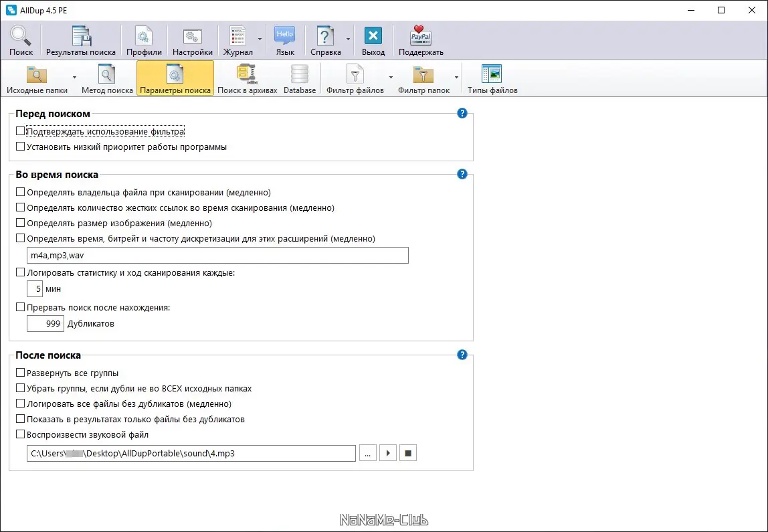Screen dimensions: 768x532
Task: Check Показать в результатах только файлы без дубликатов
Action: (20, 419)
